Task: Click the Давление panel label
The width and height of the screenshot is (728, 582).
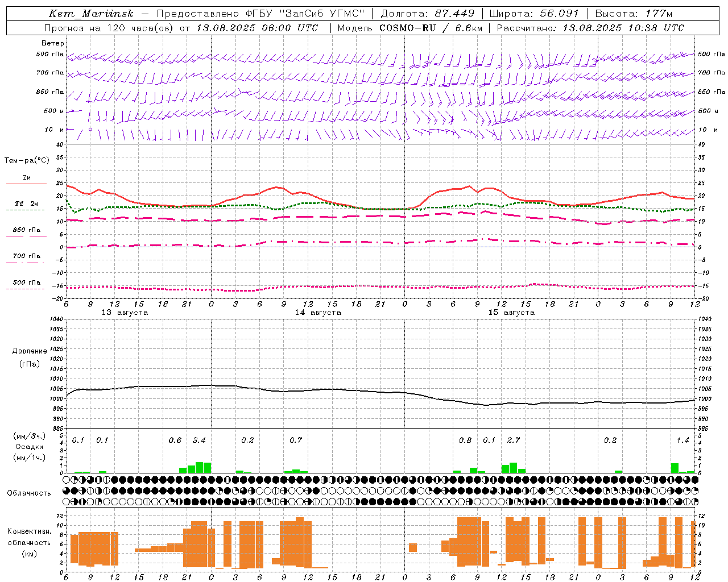Action: click(30, 351)
